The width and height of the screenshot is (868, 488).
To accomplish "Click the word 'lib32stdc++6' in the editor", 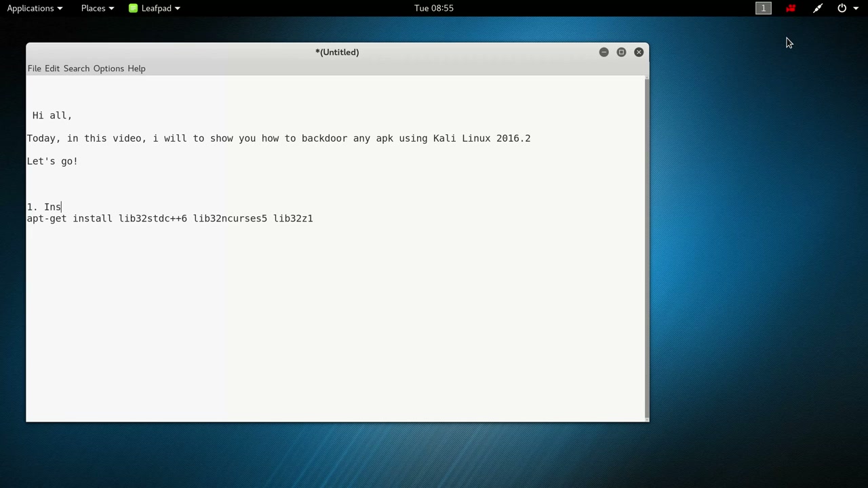I will (153, 219).
